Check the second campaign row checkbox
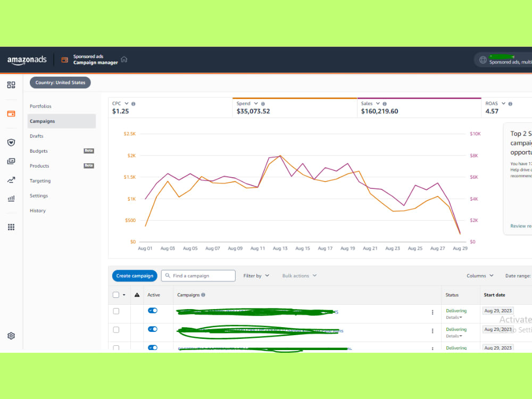The image size is (532, 399). [116, 330]
